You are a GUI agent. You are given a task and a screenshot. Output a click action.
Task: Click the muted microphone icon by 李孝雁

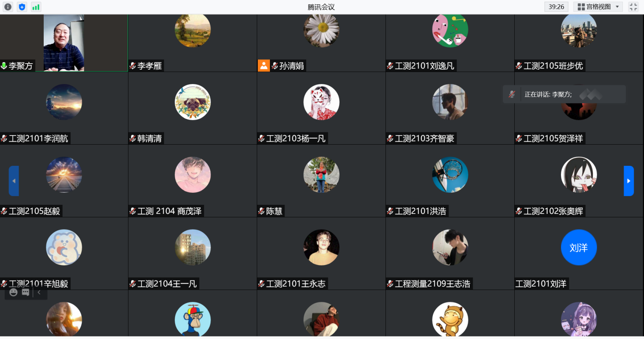pos(133,66)
